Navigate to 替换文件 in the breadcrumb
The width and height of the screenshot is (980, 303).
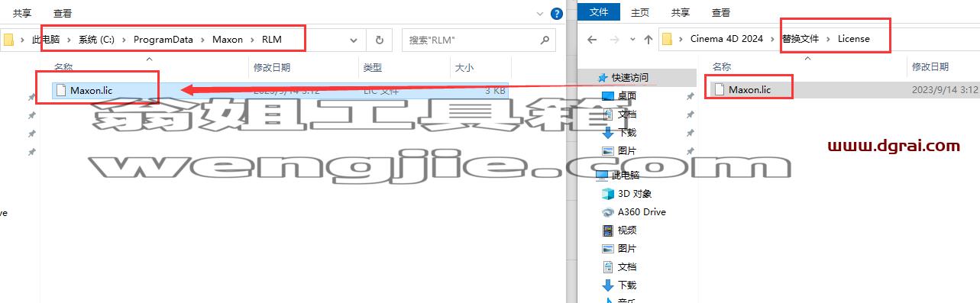click(x=800, y=39)
